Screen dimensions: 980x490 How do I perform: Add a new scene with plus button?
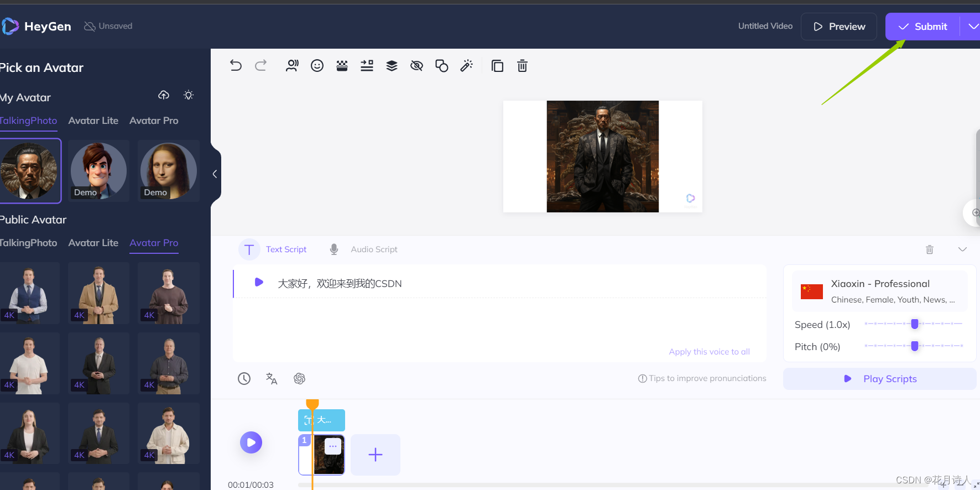(376, 455)
